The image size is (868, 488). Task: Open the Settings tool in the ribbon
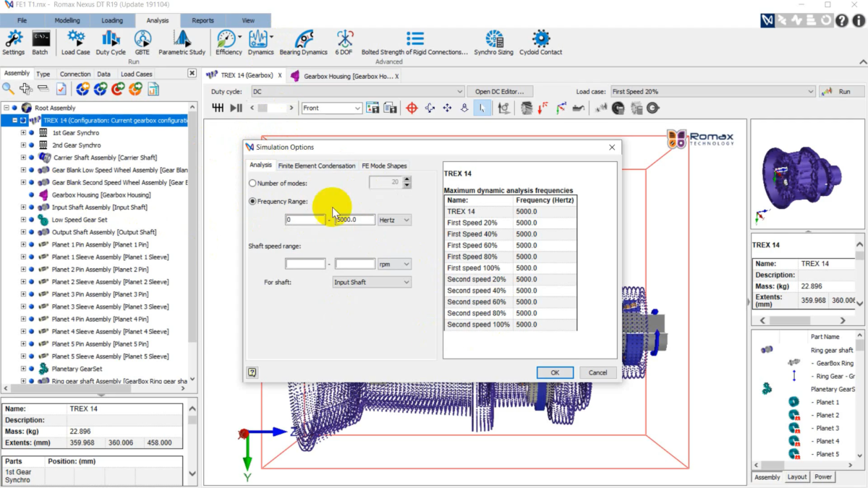[13, 43]
